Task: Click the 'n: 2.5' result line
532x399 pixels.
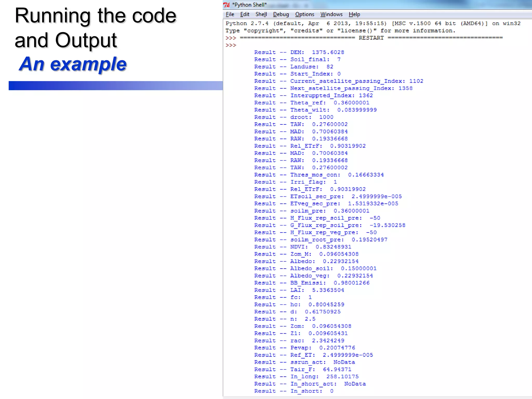Action: 285,319
